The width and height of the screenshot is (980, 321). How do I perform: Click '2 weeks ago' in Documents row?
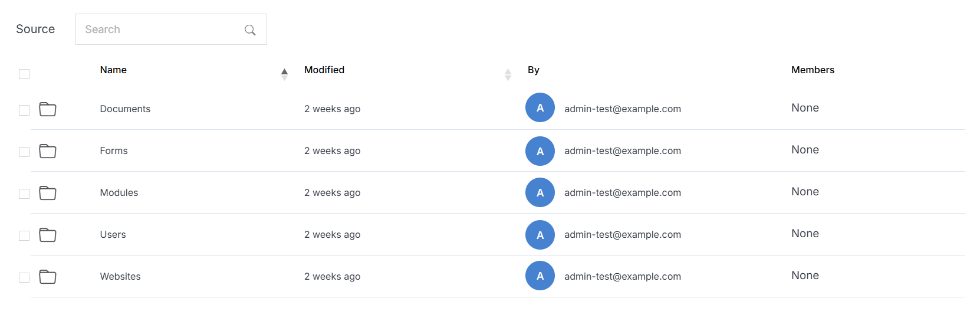[332, 109]
